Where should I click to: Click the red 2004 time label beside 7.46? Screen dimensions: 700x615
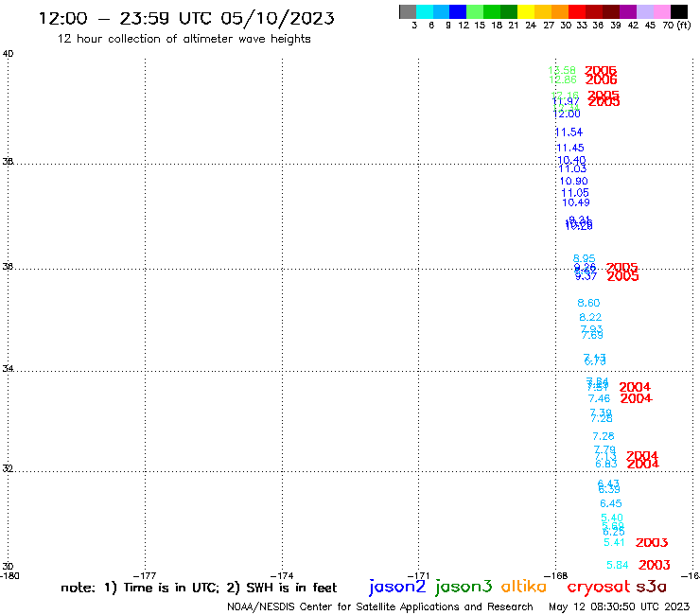pos(637,398)
